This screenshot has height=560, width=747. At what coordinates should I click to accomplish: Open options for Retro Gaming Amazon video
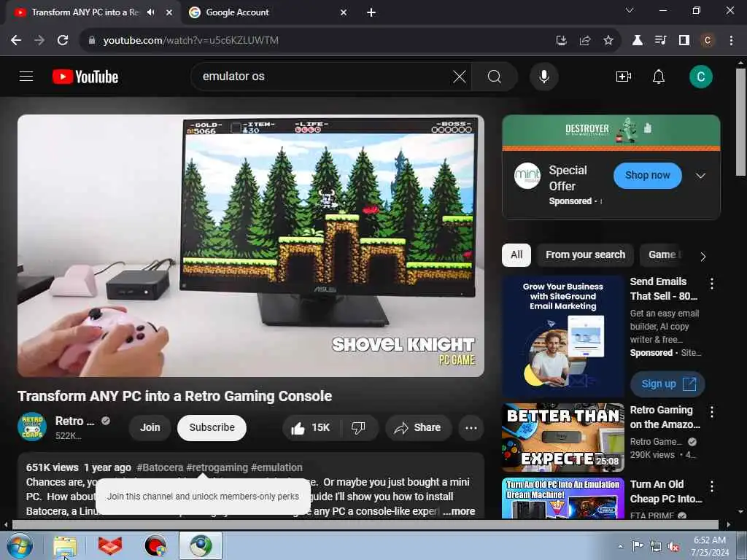712,412
